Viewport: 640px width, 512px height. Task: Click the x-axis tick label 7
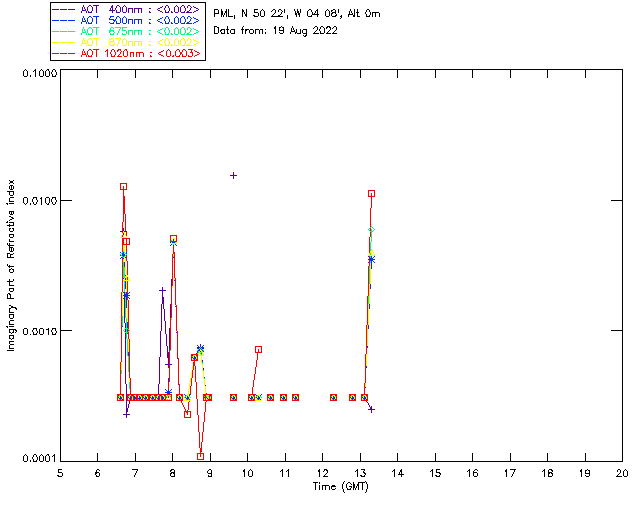click(x=135, y=473)
